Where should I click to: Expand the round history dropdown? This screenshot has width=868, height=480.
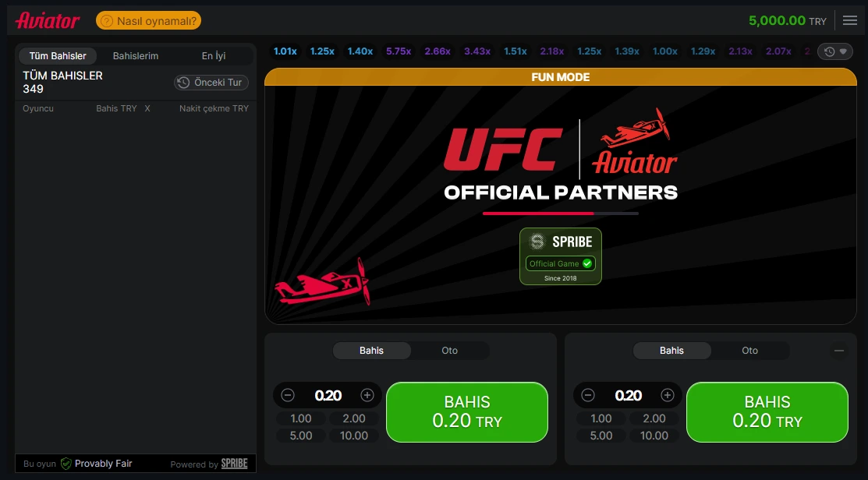tap(835, 51)
